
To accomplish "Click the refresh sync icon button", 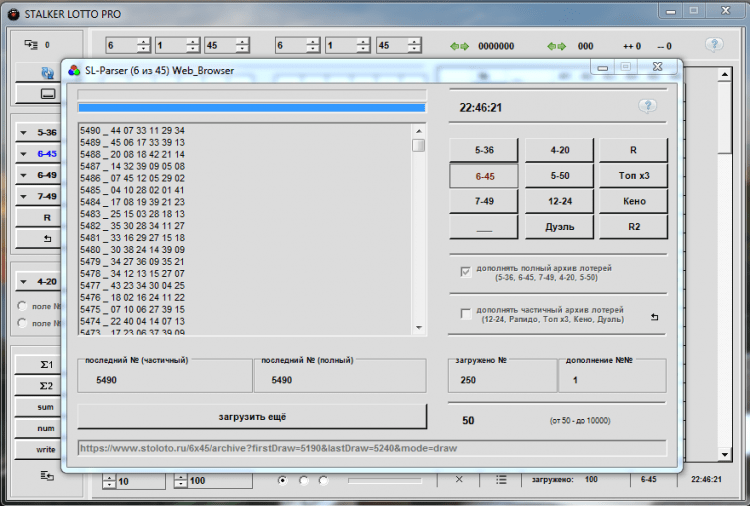I will point(47,73).
